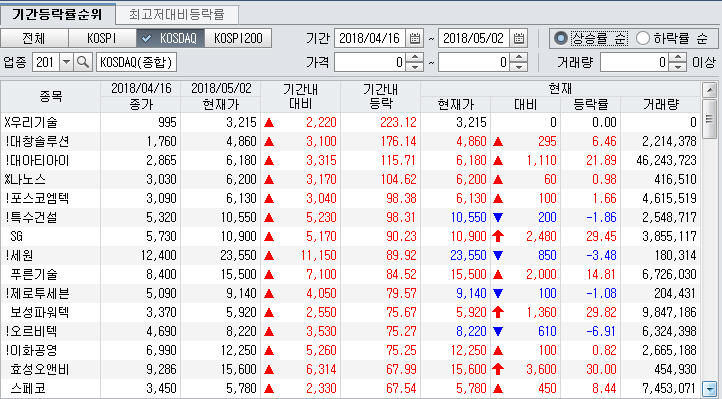Decrease the minimum price stepper
Viewport: 722px width, 399px height.
click(x=415, y=67)
